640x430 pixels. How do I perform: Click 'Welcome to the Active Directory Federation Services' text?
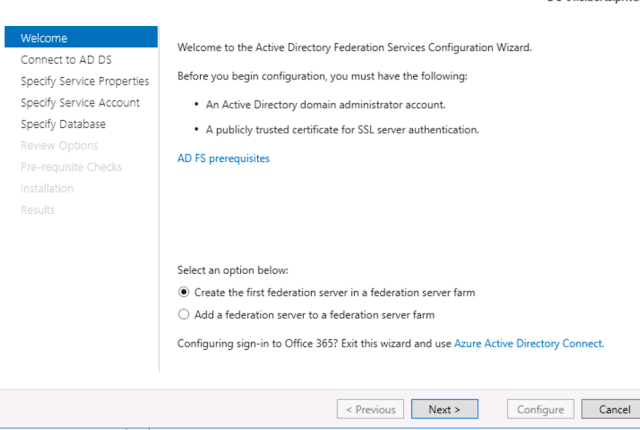click(x=354, y=47)
